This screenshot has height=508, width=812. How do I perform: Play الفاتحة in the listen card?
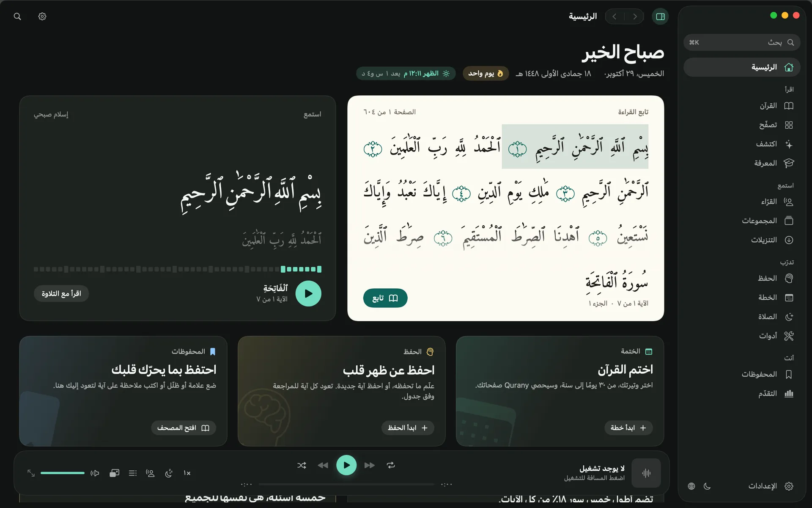point(308,293)
